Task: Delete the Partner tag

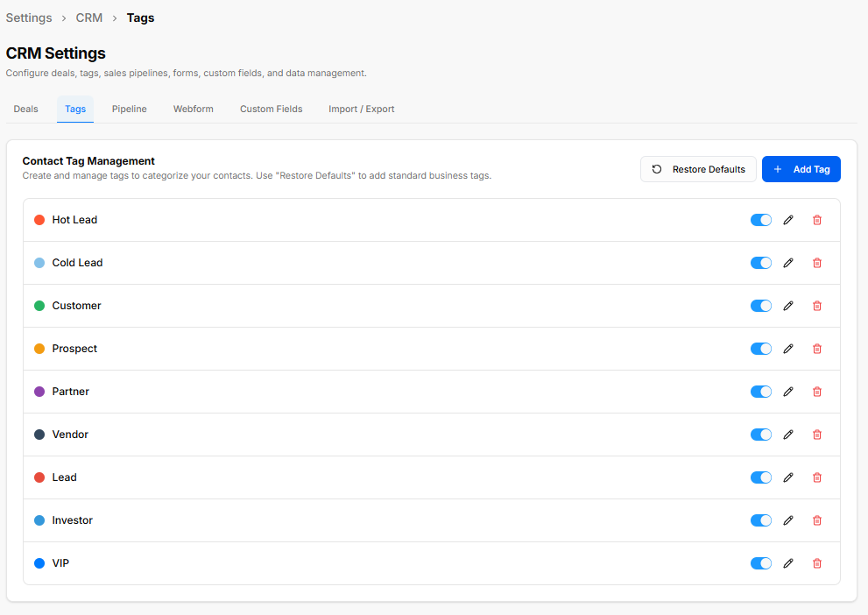Action: point(817,392)
